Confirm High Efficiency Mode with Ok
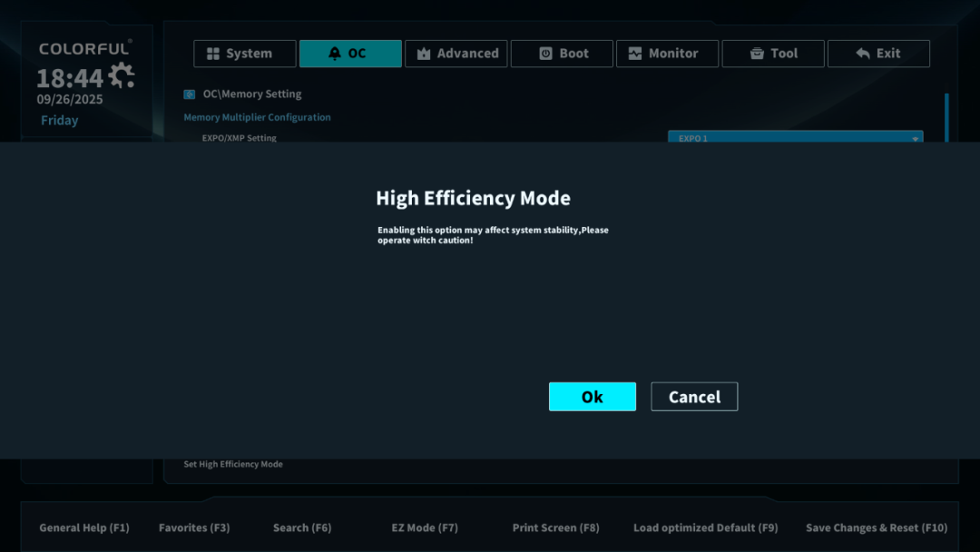Screen dimensions: 980x552 pos(592,397)
